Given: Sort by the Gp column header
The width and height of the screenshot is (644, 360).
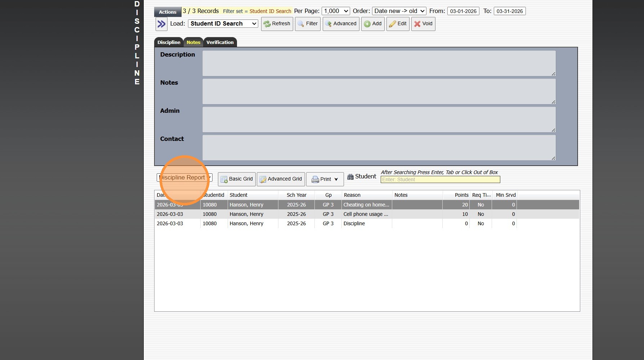Looking at the screenshot, I should point(328,195).
